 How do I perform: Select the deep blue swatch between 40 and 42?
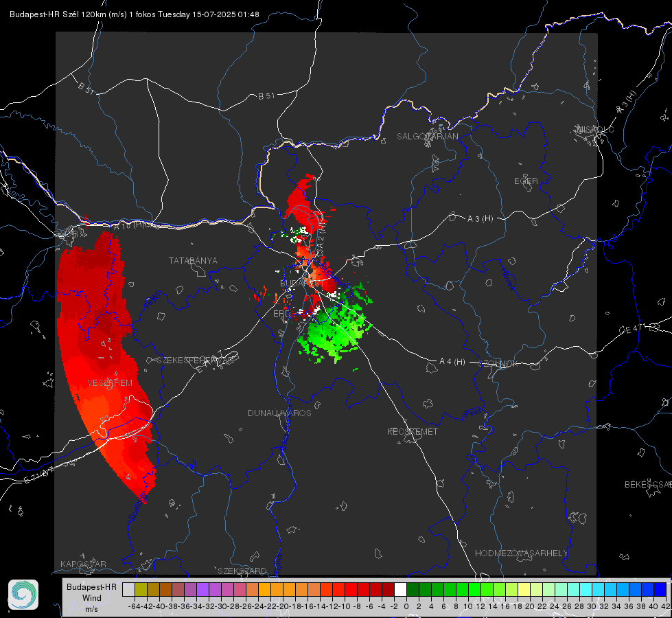pos(660,589)
